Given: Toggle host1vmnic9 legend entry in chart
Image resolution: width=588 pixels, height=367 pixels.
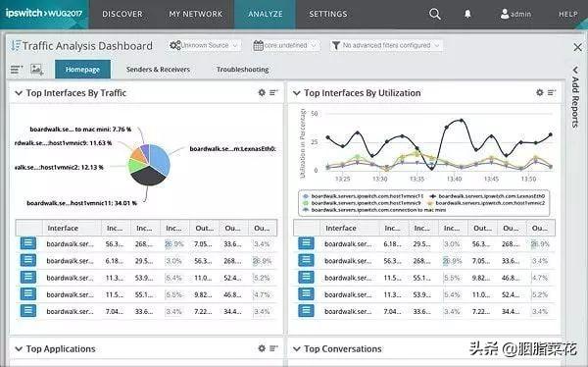Looking at the screenshot, I should point(362,203).
